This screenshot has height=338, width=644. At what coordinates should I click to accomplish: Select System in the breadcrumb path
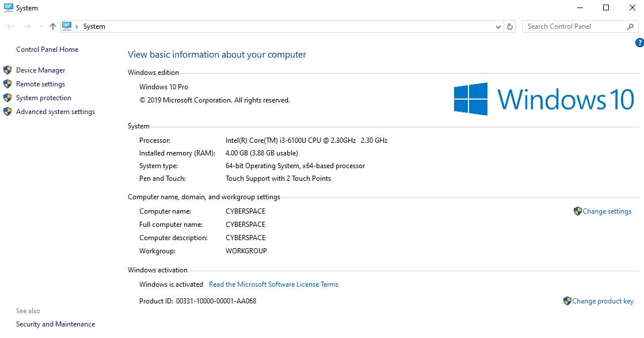point(94,26)
